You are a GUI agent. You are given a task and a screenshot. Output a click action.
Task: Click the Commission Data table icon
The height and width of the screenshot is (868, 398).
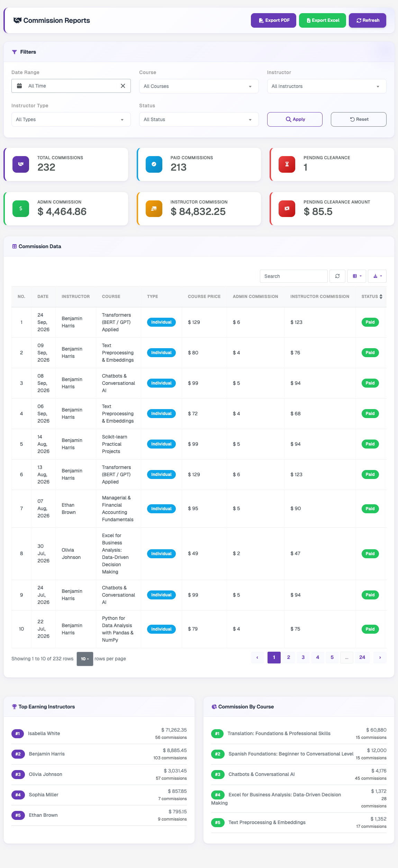point(15,246)
